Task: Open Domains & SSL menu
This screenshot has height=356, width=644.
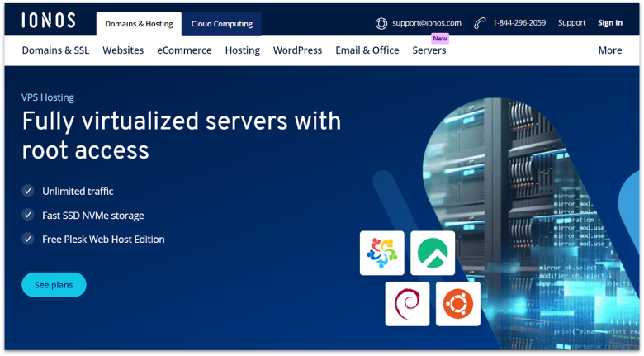Action: click(x=55, y=50)
